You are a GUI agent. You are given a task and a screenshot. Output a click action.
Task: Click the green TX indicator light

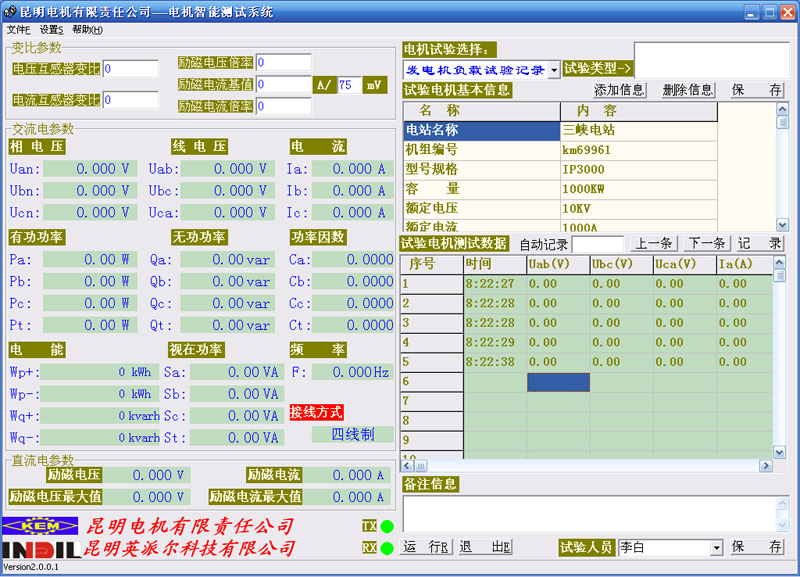(386, 526)
